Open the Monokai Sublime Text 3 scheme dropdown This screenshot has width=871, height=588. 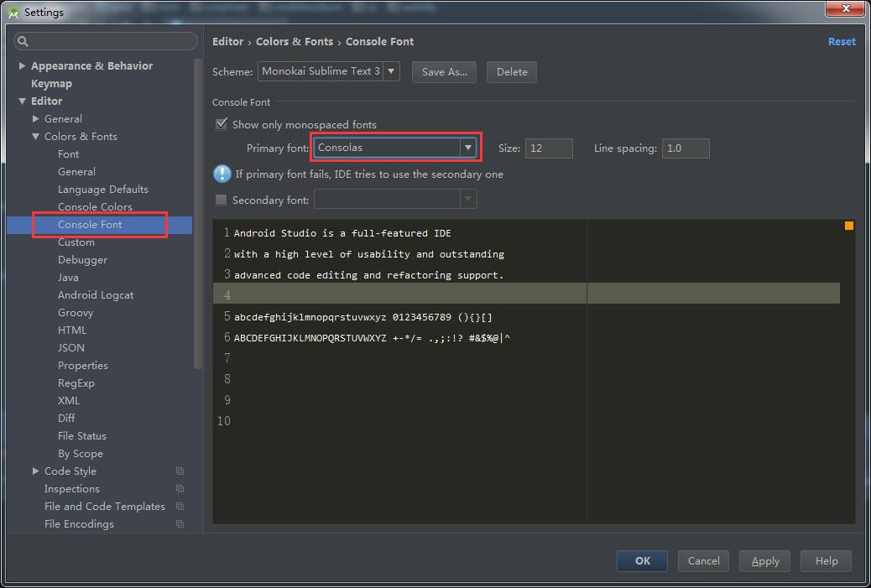click(390, 71)
